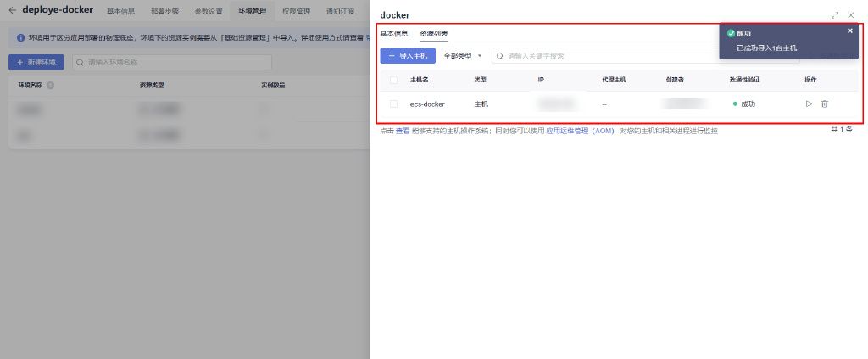868x359 pixels.
Task: Delete the ecs-docker host with trash icon
Action: pos(824,104)
